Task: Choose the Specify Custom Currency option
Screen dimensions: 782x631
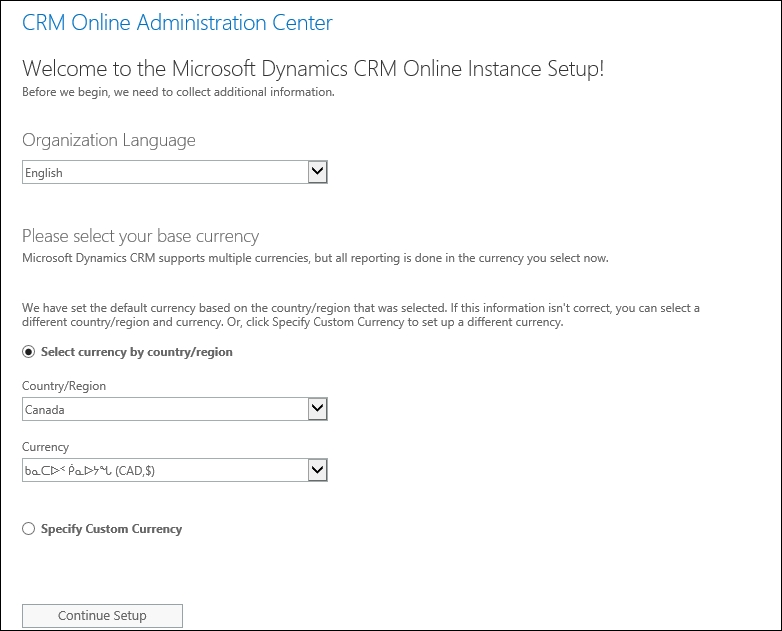Action: (x=28, y=529)
